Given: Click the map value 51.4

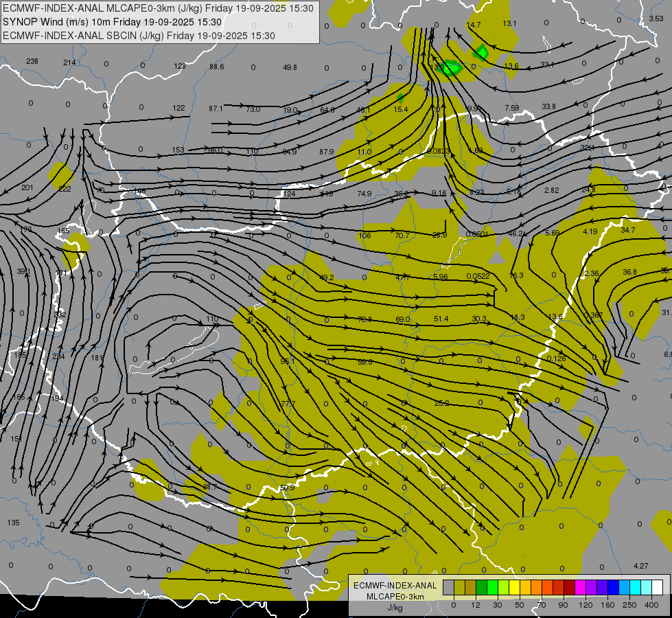Looking at the screenshot, I should pyautogui.click(x=441, y=319).
